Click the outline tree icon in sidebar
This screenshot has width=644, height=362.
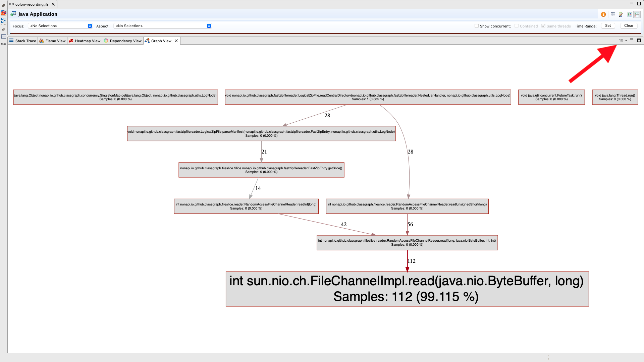click(4, 20)
